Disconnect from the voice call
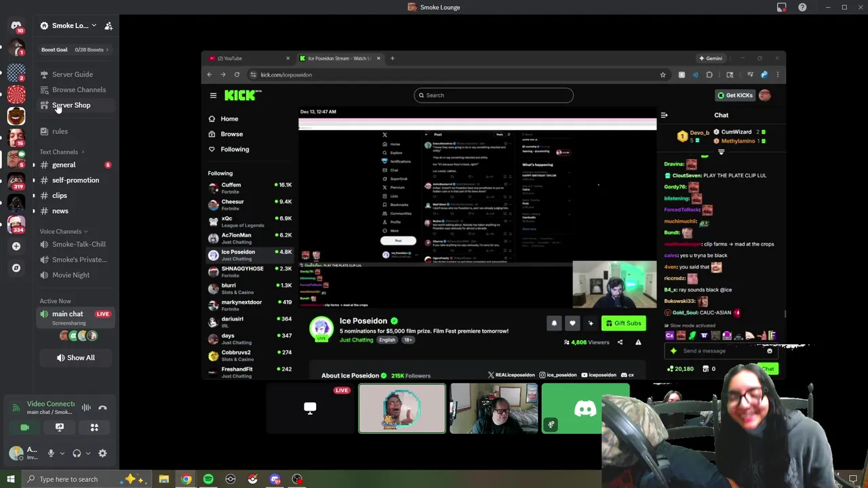The height and width of the screenshot is (488, 868). 102,407
